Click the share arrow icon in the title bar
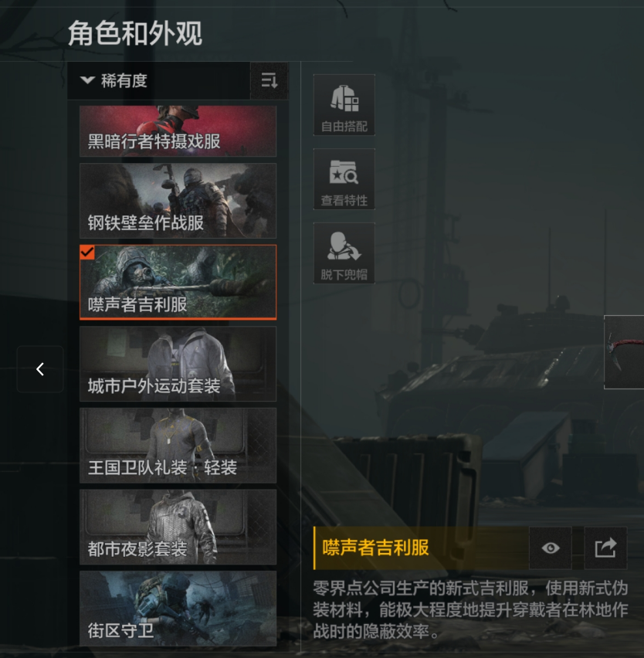The width and height of the screenshot is (644, 658). click(605, 548)
